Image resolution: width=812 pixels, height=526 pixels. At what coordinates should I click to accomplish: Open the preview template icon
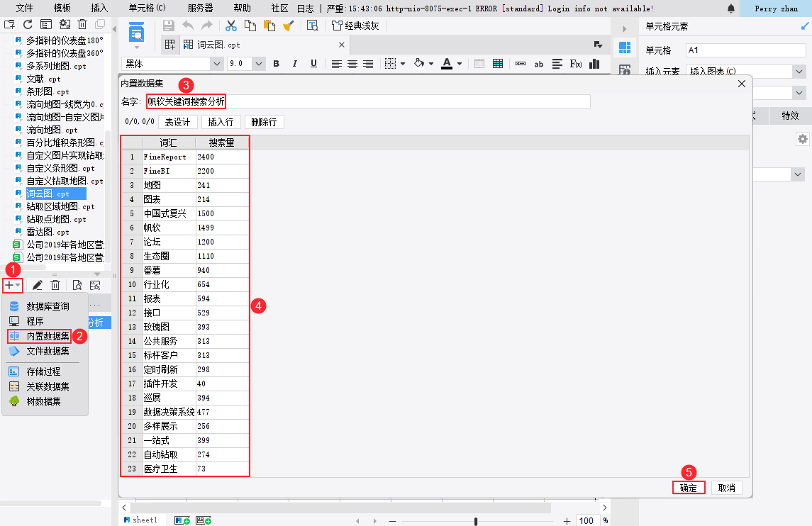coord(312,26)
